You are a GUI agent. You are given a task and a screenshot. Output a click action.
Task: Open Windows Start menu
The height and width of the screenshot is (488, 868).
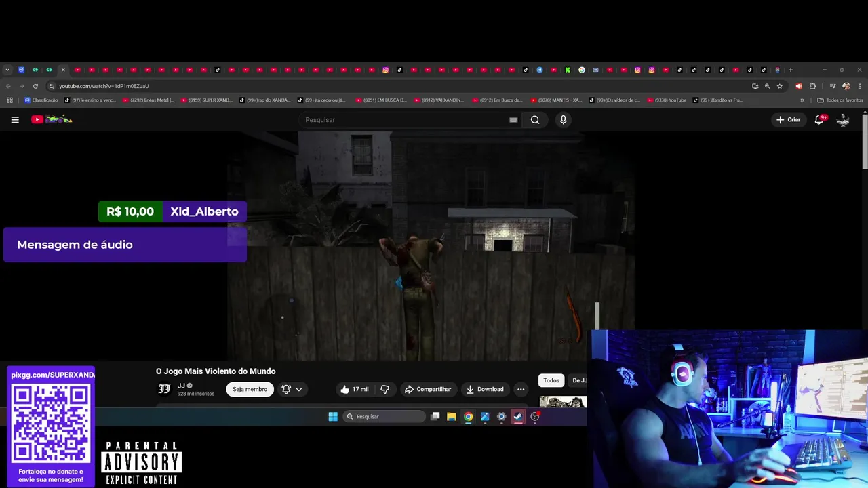333,417
